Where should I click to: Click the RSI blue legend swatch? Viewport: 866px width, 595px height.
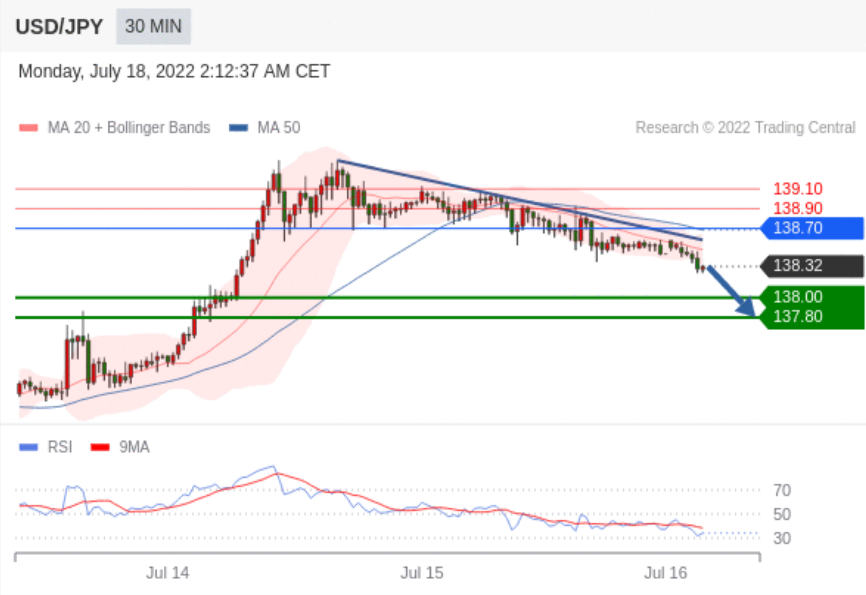29,447
